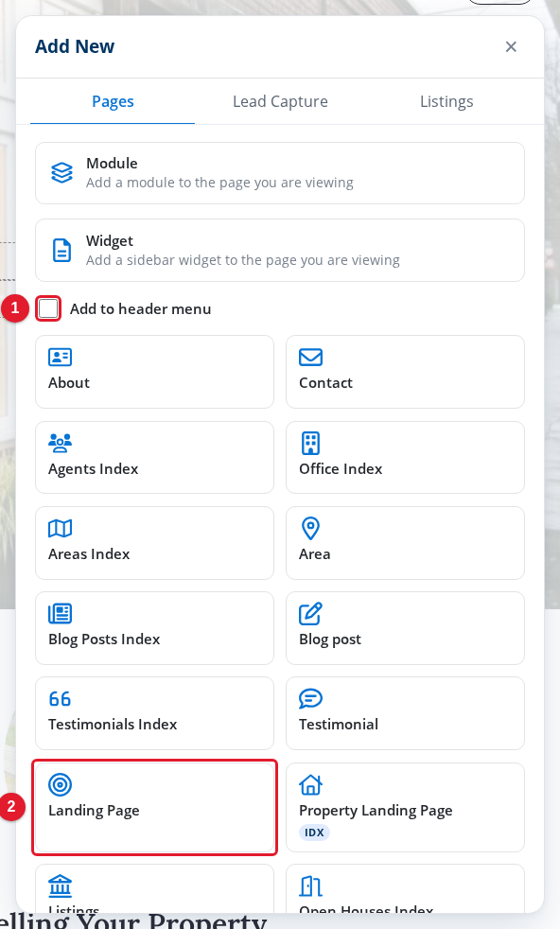
Task: Pick the Blog post card
Action: pyautogui.click(x=405, y=628)
